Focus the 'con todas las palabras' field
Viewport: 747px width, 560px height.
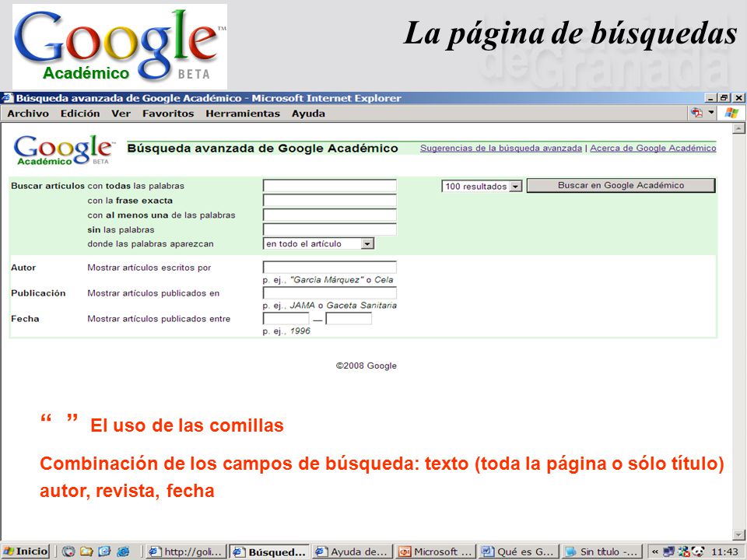(x=330, y=186)
